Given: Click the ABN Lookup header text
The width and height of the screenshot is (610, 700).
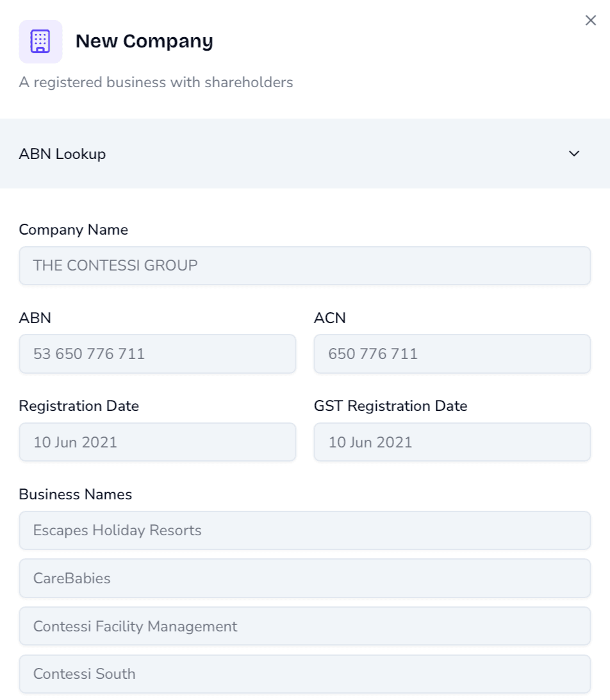Looking at the screenshot, I should point(62,154).
